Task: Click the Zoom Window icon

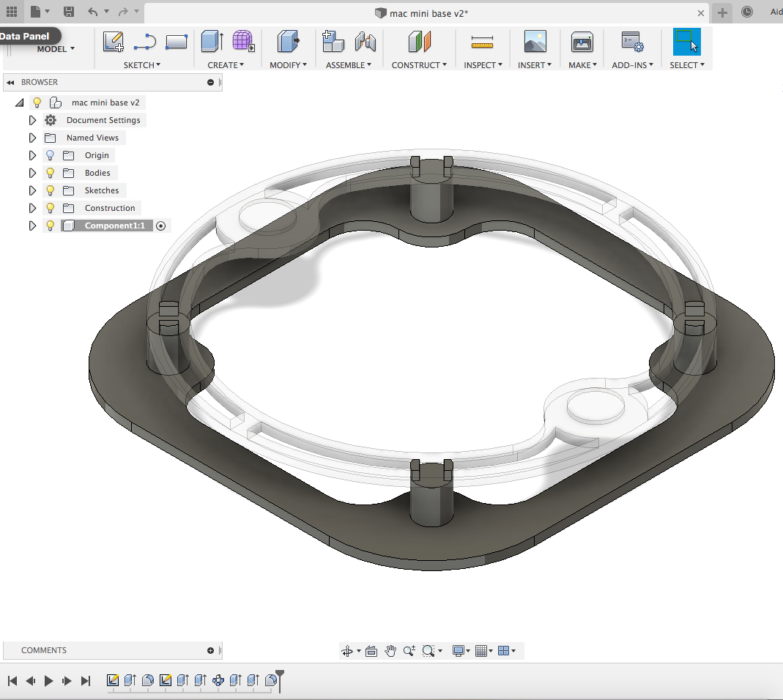Action: pos(428,650)
